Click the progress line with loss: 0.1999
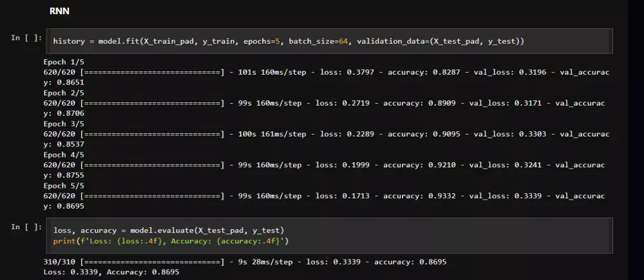644x280 pixels. tap(324, 165)
